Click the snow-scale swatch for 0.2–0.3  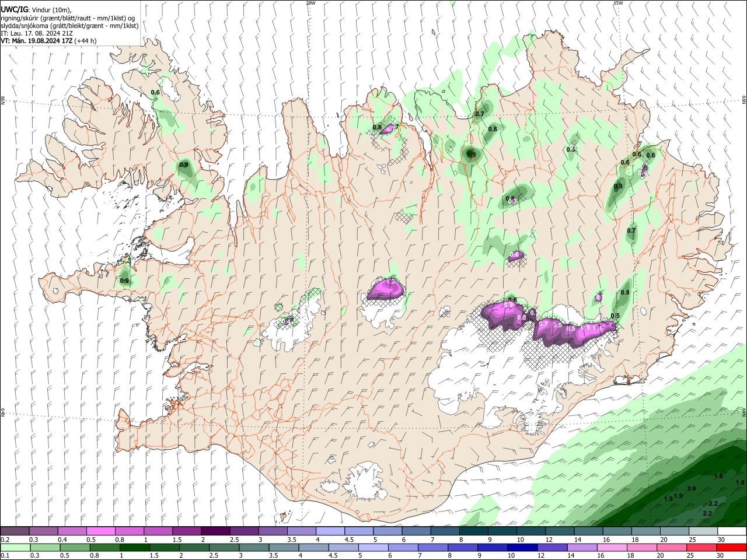click(15, 531)
